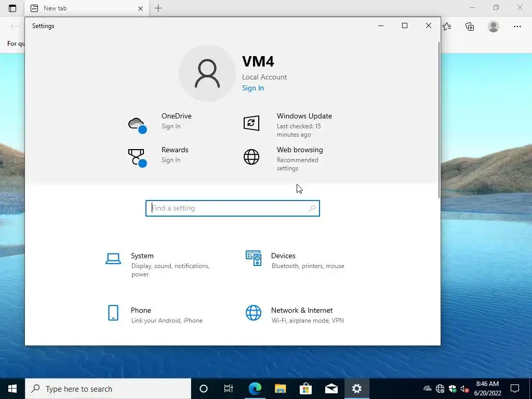532x399 pixels.
Task: Open Edge profile avatar icon
Action: (494, 26)
